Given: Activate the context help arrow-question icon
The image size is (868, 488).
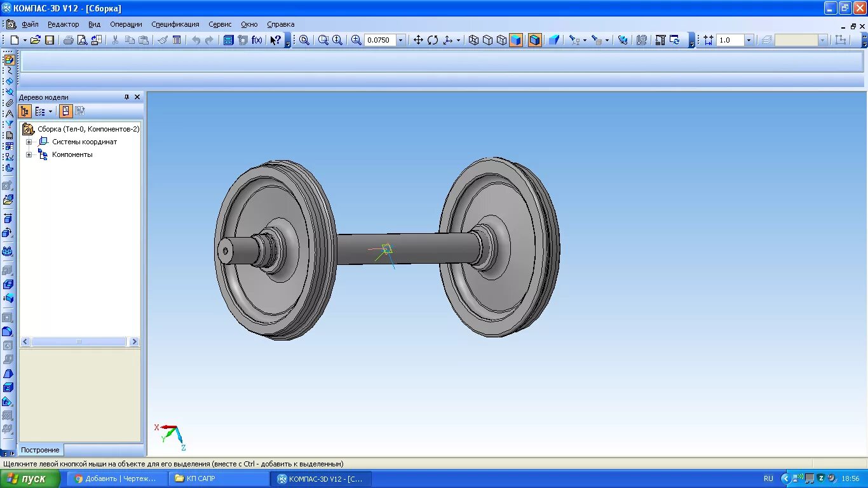Looking at the screenshot, I should point(275,40).
